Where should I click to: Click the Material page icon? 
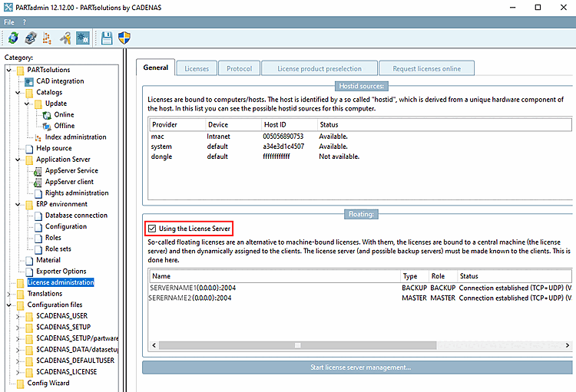pos(30,261)
